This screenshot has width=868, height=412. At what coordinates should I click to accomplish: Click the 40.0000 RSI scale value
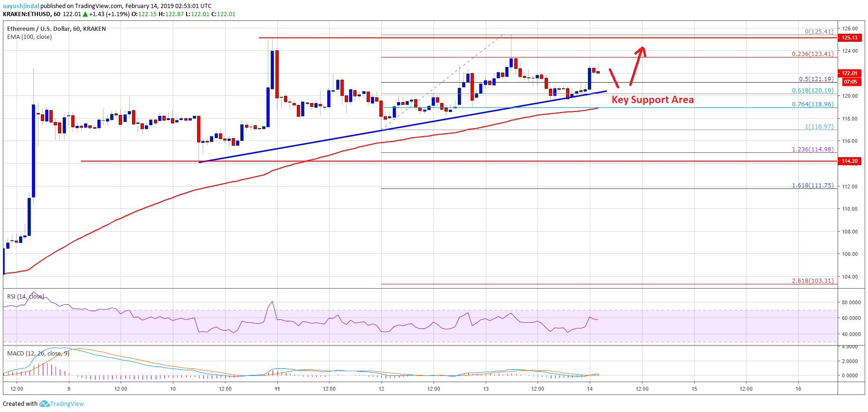coord(851,335)
